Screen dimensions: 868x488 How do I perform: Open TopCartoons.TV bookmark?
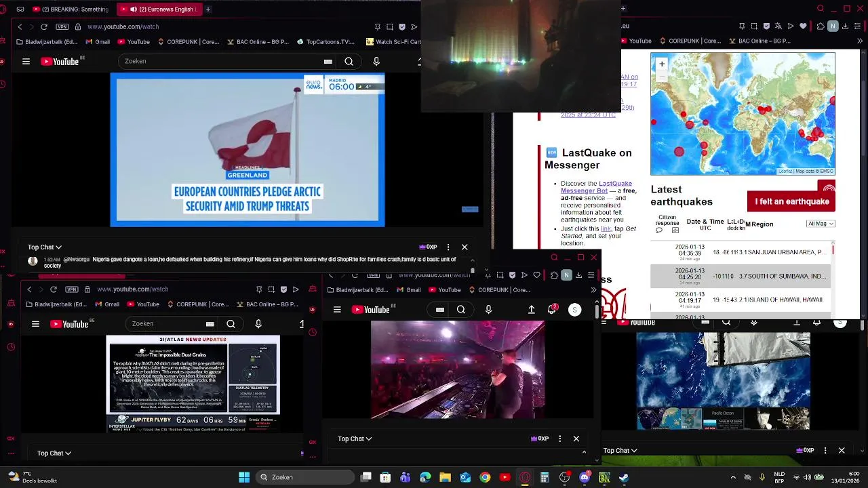(x=325, y=42)
